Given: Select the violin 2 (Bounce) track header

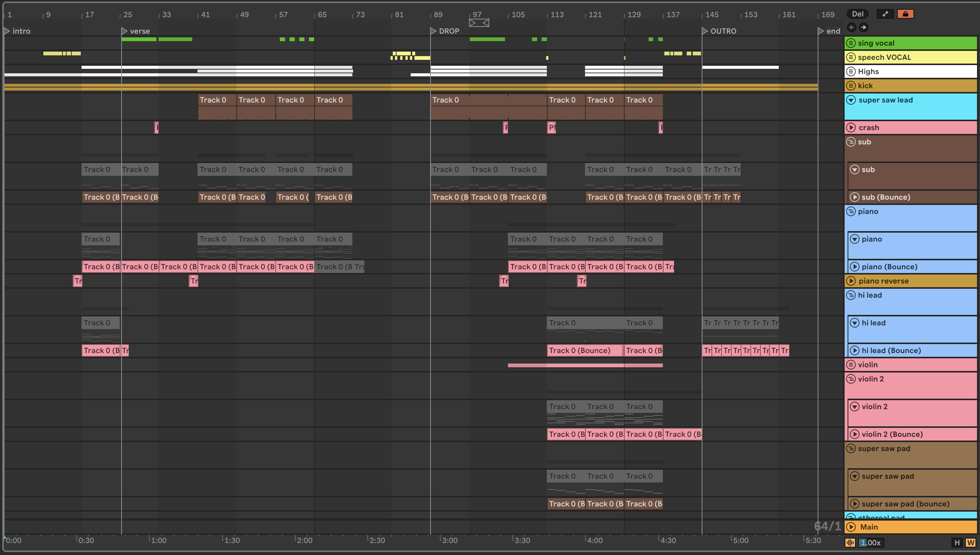Looking at the screenshot, I should coord(892,434).
